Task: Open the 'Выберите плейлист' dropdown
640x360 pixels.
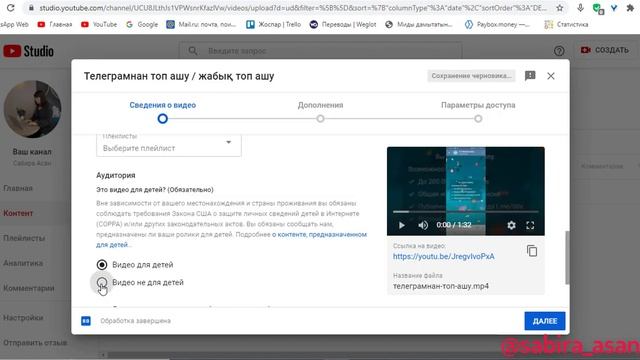Action: click(169, 145)
